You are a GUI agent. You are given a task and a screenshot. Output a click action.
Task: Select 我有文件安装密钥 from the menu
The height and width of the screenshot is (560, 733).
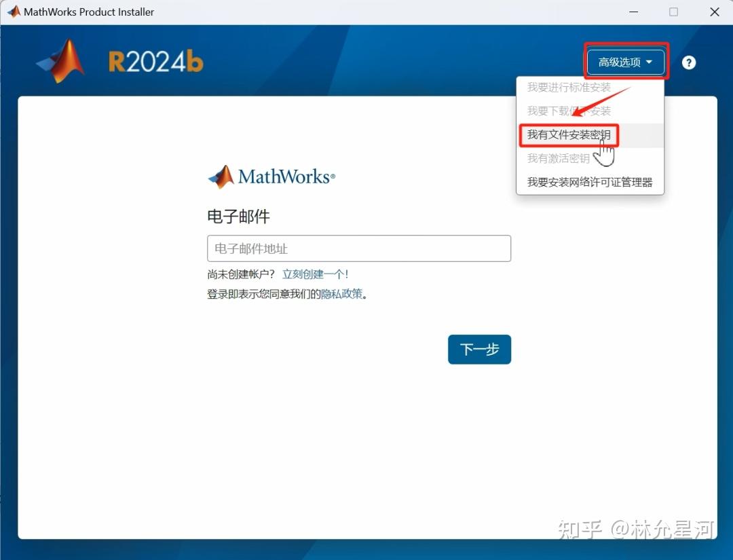point(569,135)
